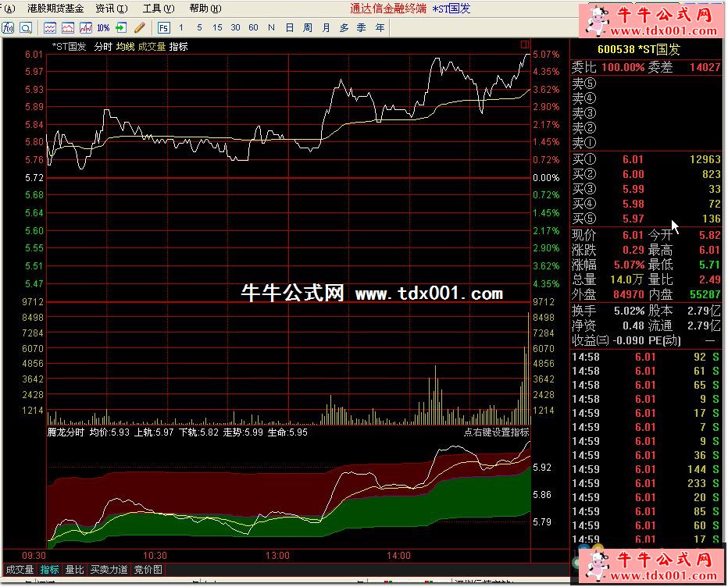Switch to 1-minute period
This screenshot has width=728, height=587.
(x=181, y=28)
